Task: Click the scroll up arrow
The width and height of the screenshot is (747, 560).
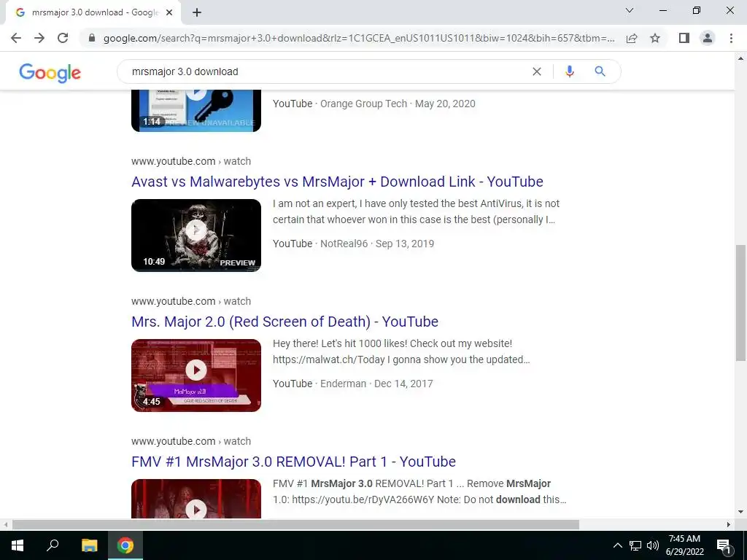Action: tap(740, 58)
